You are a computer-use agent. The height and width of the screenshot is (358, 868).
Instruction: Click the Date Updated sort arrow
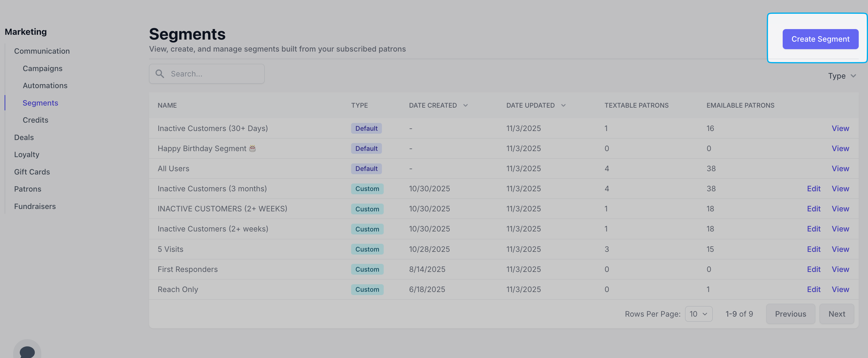(x=563, y=105)
